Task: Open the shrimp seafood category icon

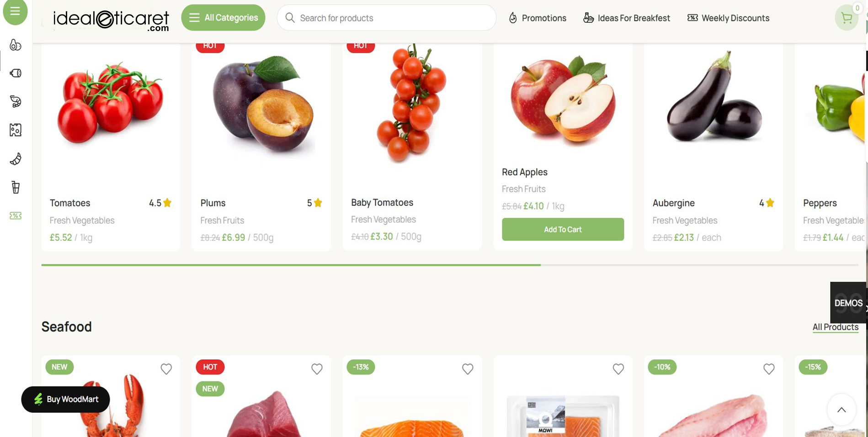Action: pos(16,101)
